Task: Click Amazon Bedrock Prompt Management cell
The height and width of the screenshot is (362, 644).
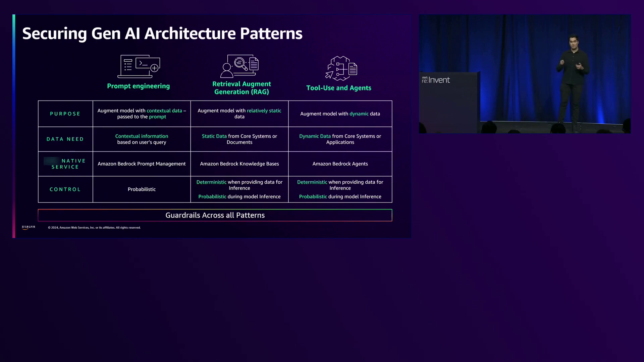Action: click(142, 164)
